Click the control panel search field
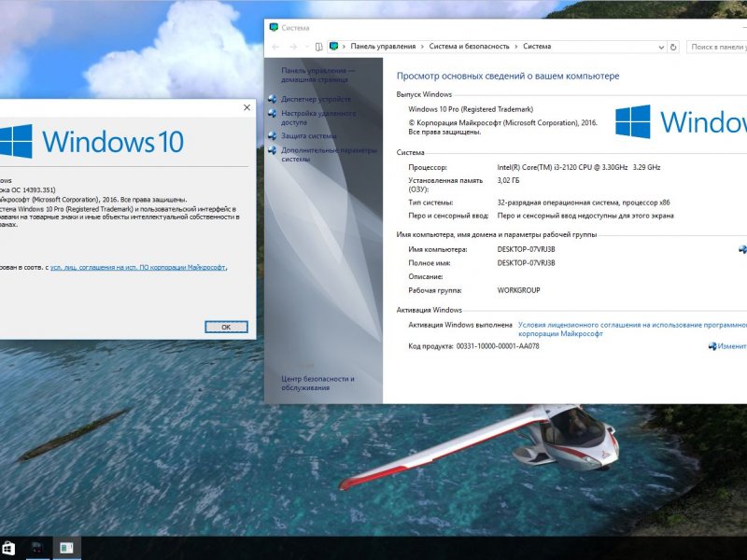This screenshot has height=560, width=747. tap(716, 48)
